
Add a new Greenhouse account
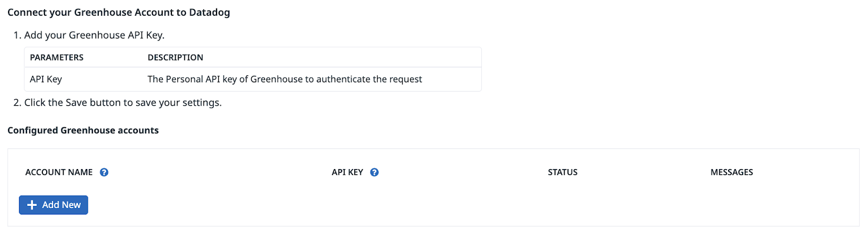(x=53, y=205)
